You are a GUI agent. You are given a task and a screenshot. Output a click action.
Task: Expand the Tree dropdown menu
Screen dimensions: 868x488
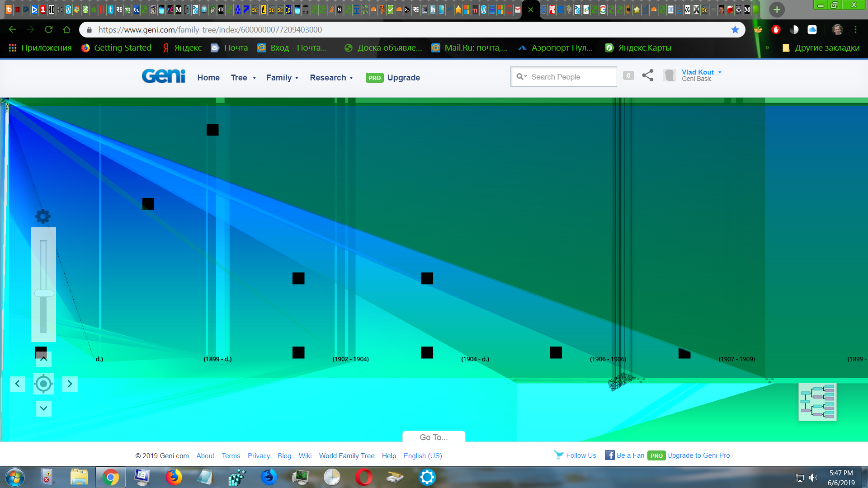tap(243, 78)
